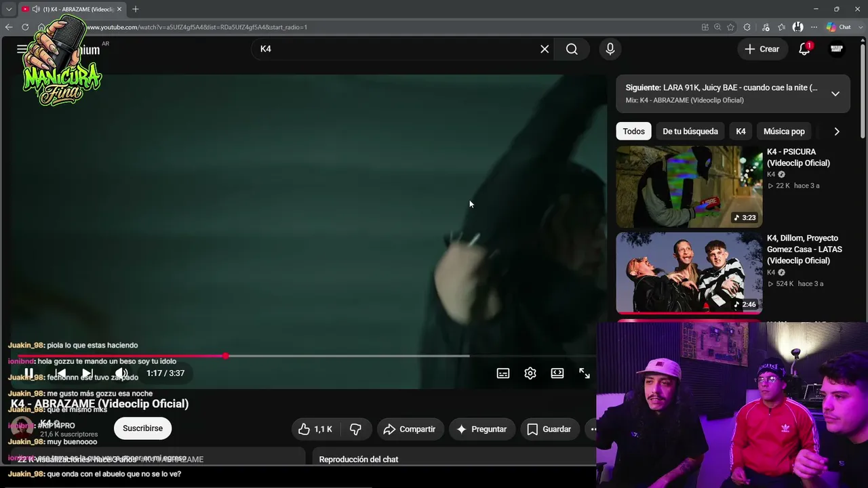Open the browser profile avatar
Screen dimensions: 868x488
coord(798,27)
